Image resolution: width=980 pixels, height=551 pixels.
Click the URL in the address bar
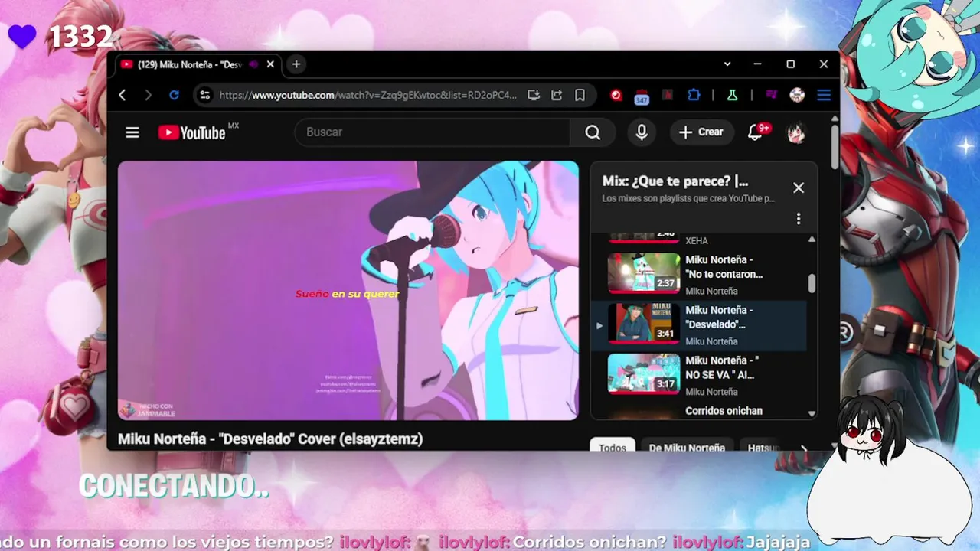[368, 95]
